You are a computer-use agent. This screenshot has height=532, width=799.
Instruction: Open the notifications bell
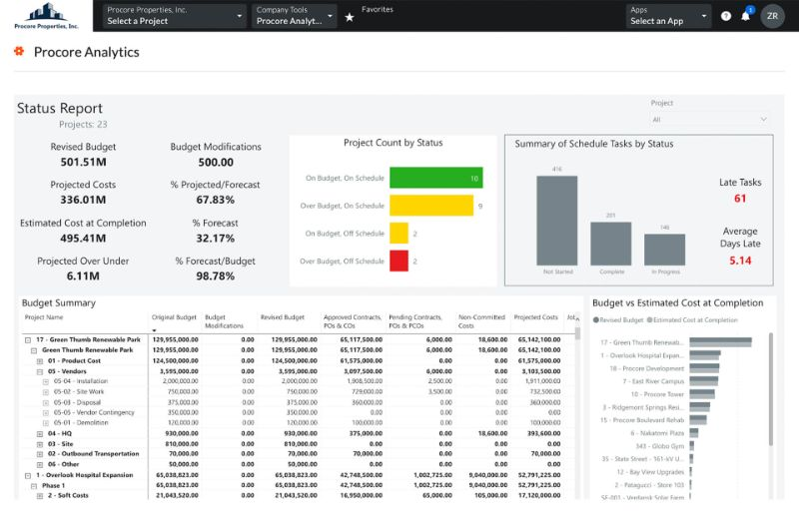point(745,16)
